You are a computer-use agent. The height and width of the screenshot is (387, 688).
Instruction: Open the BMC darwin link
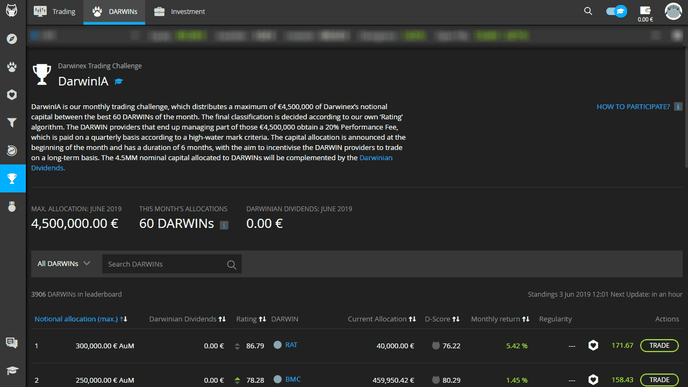[x=293, y=379]
